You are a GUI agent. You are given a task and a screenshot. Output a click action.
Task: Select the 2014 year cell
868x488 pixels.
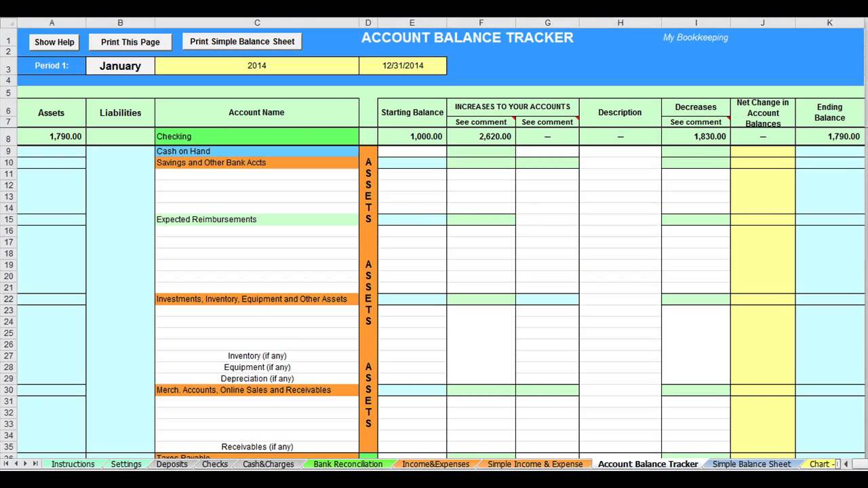256,66
